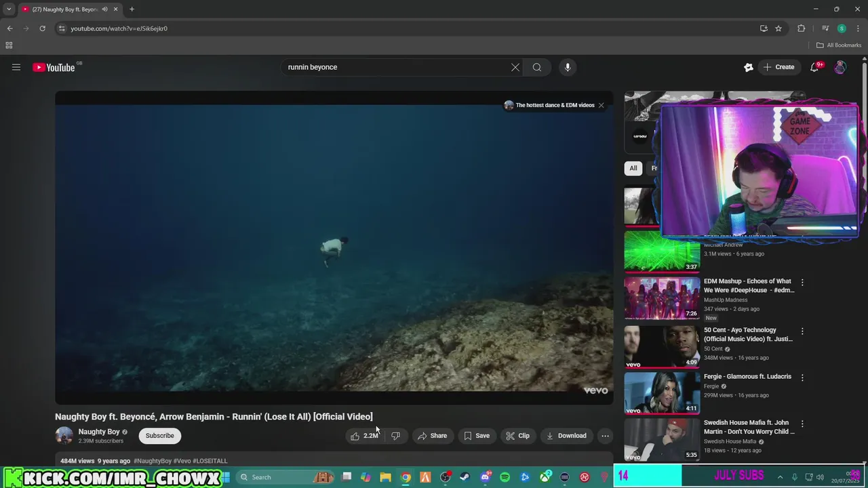The image size is (868, 488).
Task: Open File Explorer from the taskbar
Action: (385, 477)
